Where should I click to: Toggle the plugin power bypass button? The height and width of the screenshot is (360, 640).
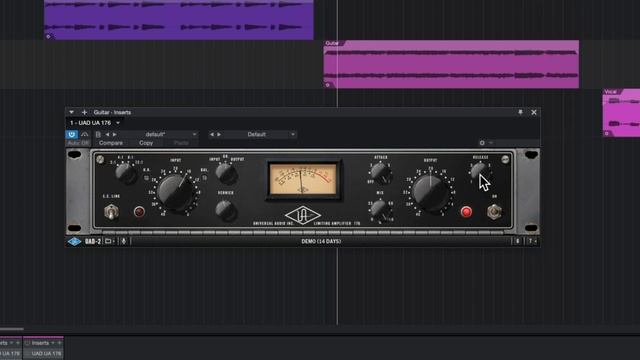click(x=71, y=134)
